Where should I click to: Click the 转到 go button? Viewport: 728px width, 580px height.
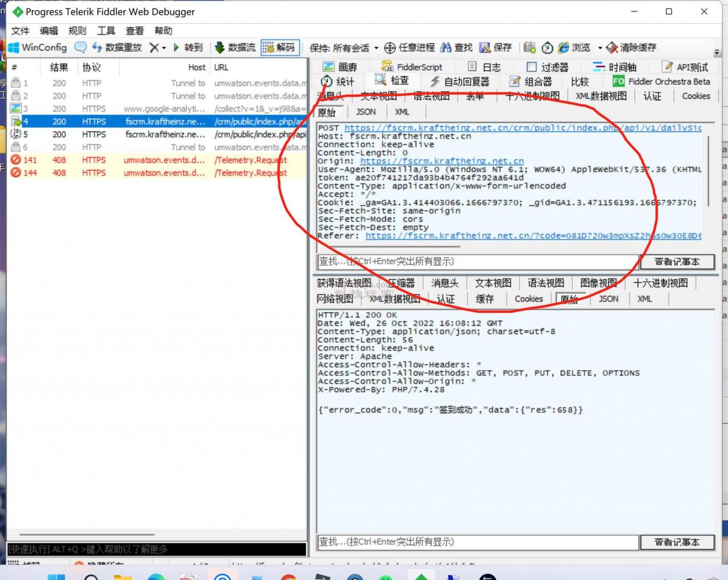(x=188, y=47)
